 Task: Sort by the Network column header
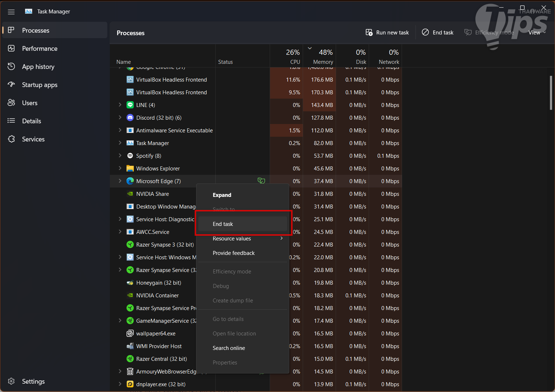tap(386, 56)
